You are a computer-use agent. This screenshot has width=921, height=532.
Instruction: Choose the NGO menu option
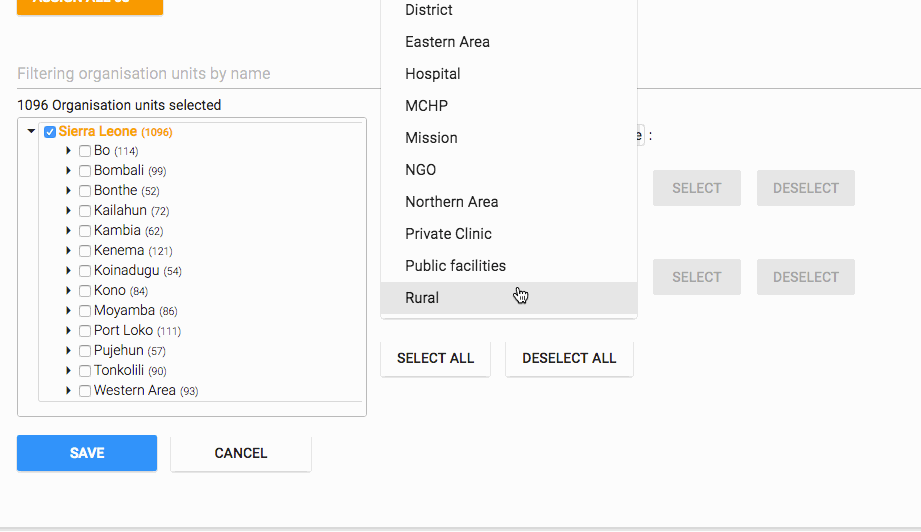point(420,170)
